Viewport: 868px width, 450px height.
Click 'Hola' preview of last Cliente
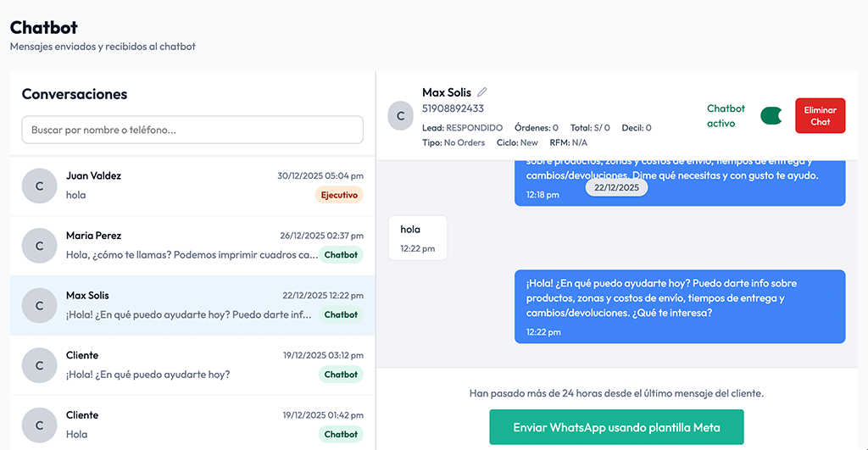coord(76,434)
